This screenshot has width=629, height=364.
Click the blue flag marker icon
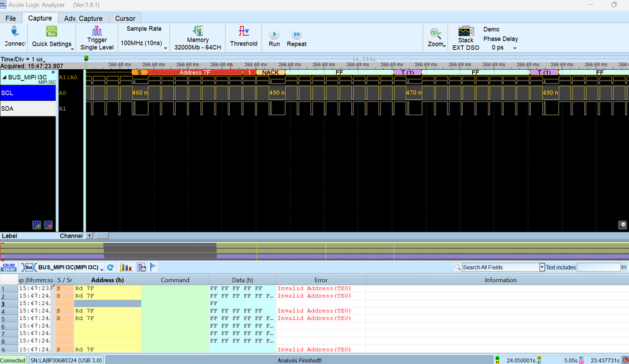click(x=153, y=267)
